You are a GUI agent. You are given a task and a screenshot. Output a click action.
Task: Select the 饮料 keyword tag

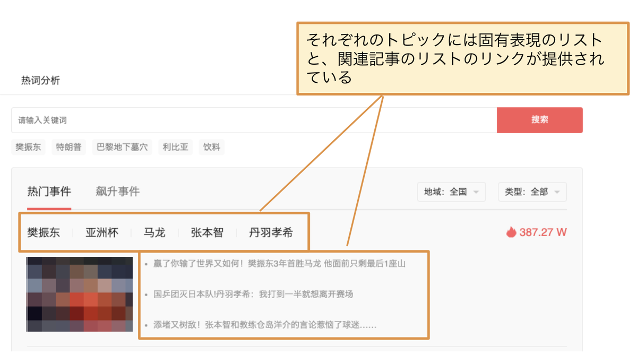(x=211, y=147)
